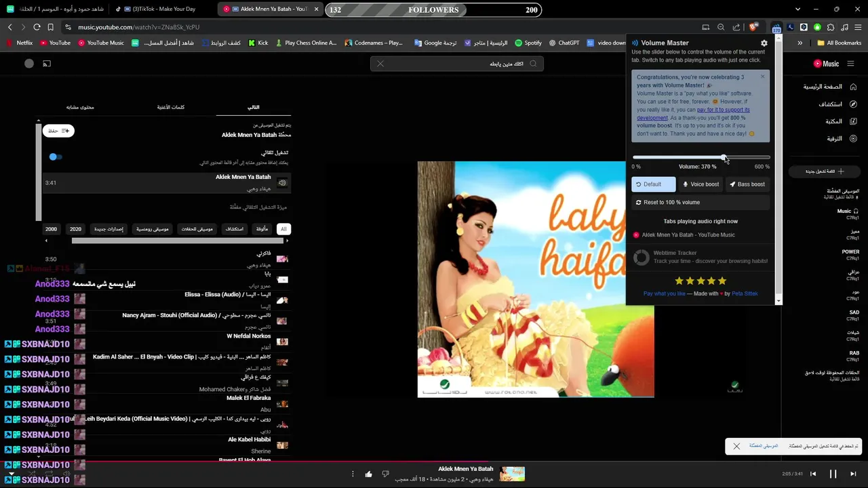Pause playback in the player bar
The width and height of the screenshot is (868, 488).
point(833,474)
